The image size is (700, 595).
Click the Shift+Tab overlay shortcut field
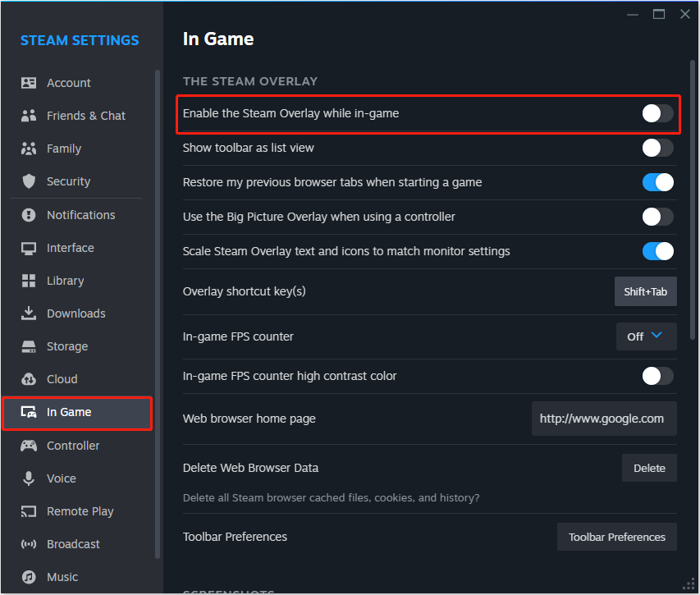645,291
